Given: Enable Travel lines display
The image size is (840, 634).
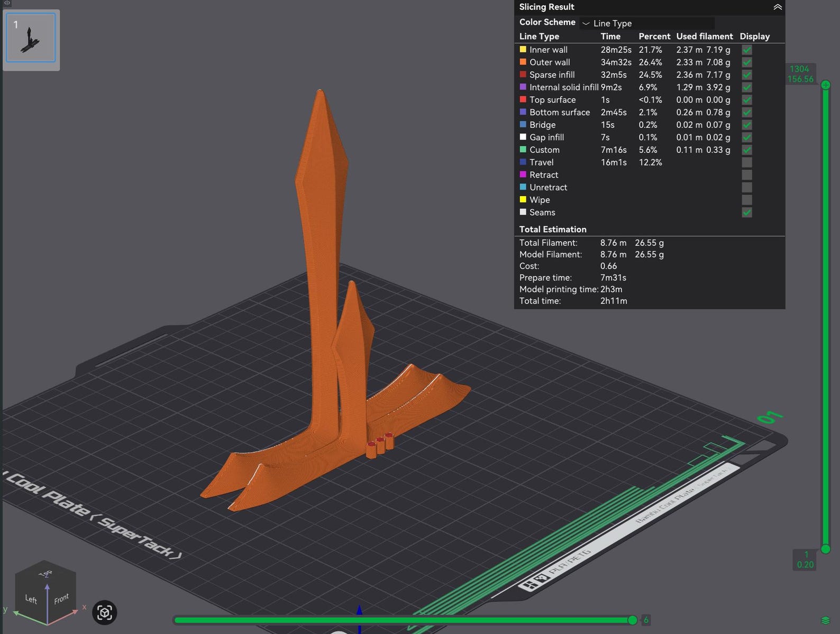Looking at the screenshot, I should 746,162.
